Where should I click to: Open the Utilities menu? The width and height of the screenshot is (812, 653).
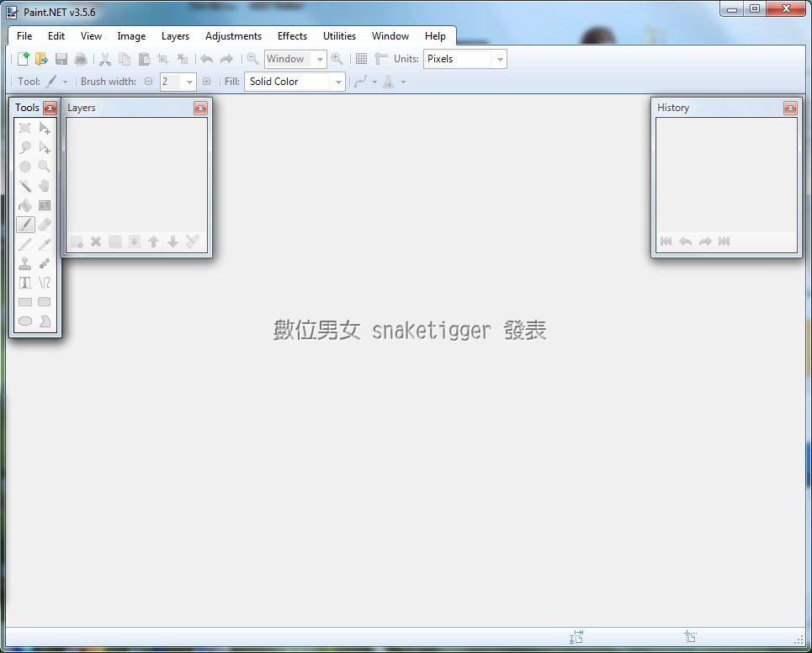click(x=339, y=36)
